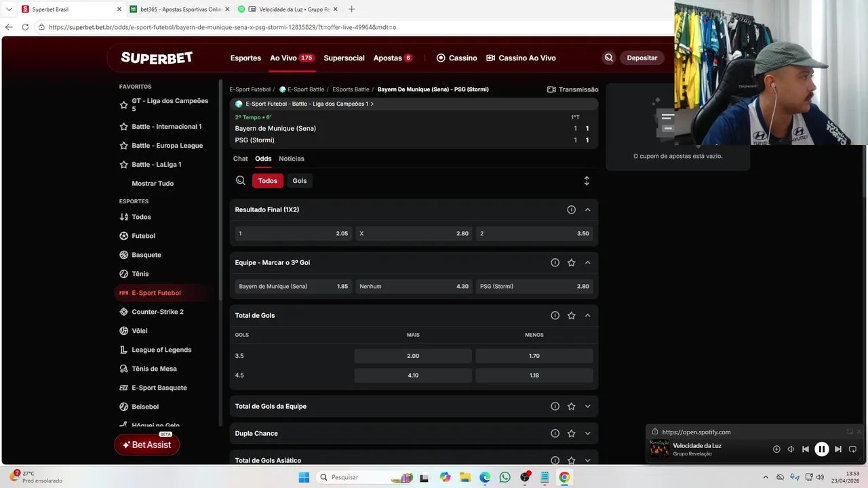Show info for Equipe - Marcar o 3º Gol
Viewport: 868px width, 488px height.
pyautogui.click(x=555, y=262)
